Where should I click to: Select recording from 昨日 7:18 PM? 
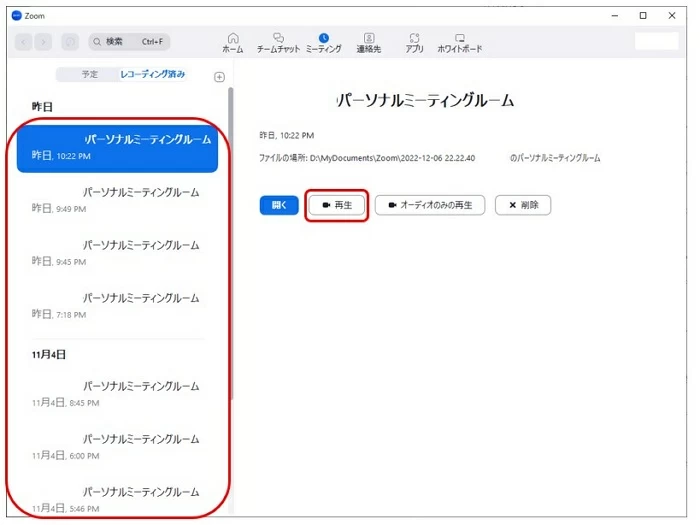tap(117, 306)
